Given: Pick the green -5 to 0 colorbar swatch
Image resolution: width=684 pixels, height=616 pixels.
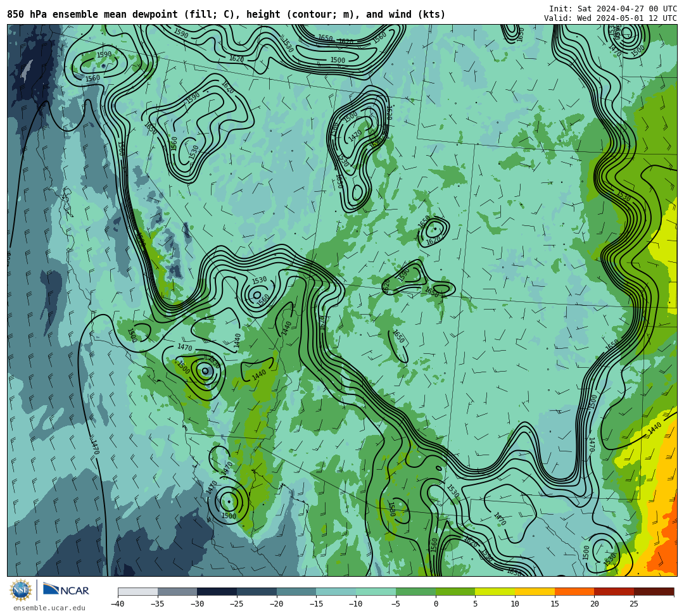Looking at the screenshot, I should [x=415, y=591].
